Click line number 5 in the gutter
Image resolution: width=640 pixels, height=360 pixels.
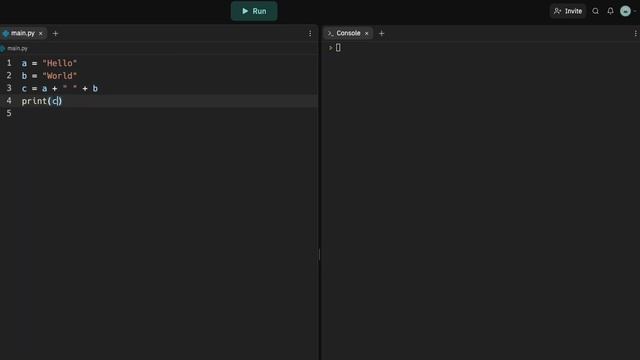9,113
